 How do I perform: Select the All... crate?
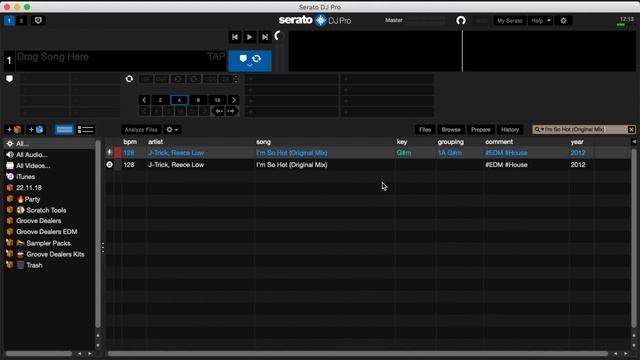click(49, 144)
